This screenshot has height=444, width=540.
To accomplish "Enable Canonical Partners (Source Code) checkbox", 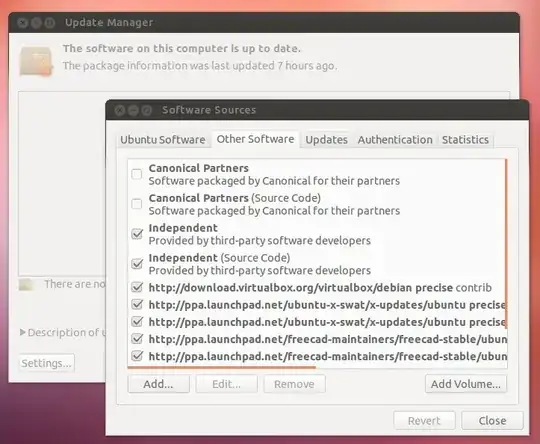I will (x=137, y=204).
